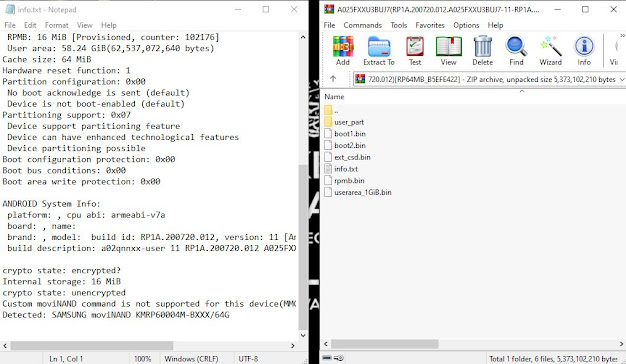The image size is (626, 364).
Task: Click the 100% zoom status entry
Action: click(x=143, y=359)
